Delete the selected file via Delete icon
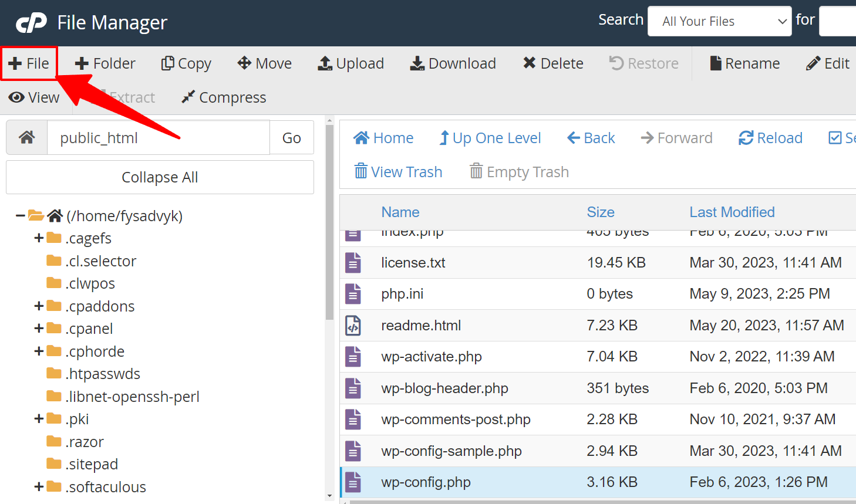 [x=552, y=63]
